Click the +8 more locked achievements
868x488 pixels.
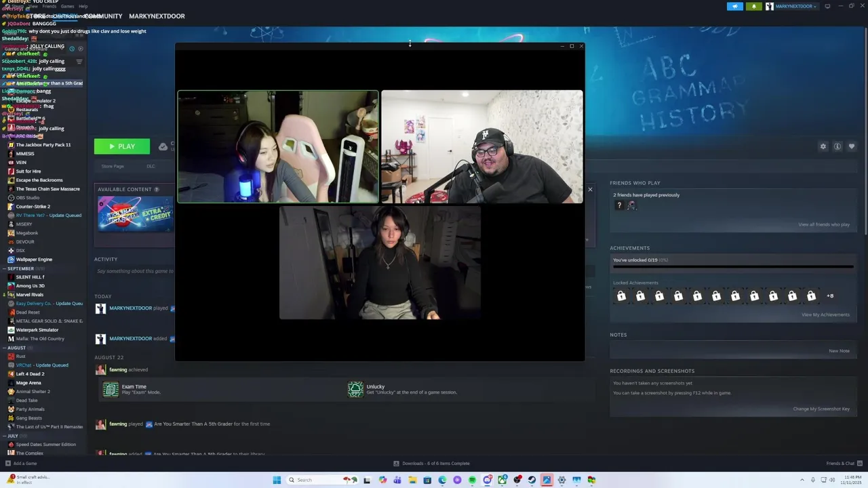(830, 296)
